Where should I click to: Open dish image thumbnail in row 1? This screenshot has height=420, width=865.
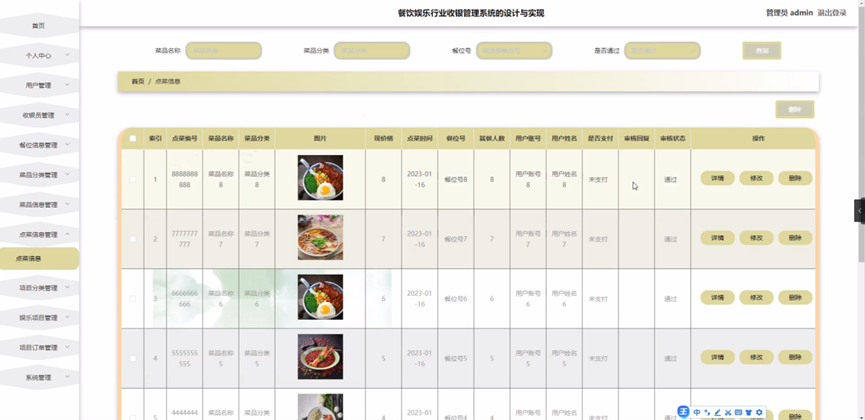pos(320,178)
